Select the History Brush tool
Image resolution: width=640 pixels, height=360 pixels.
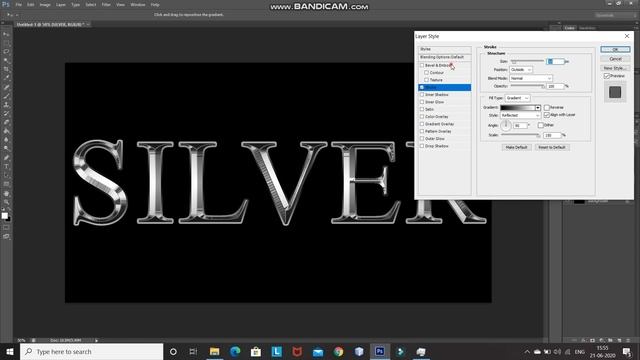tap(6, 113)
